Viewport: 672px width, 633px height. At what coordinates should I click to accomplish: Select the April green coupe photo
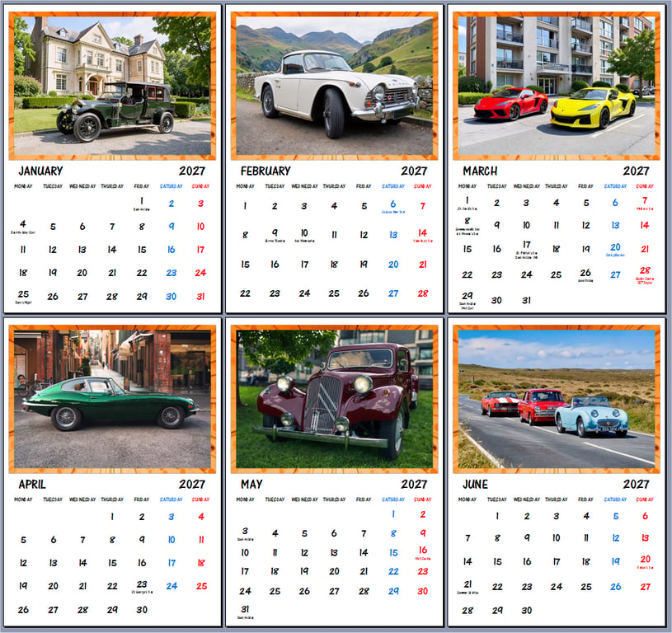pyautogui.click(x=112, y=399)
